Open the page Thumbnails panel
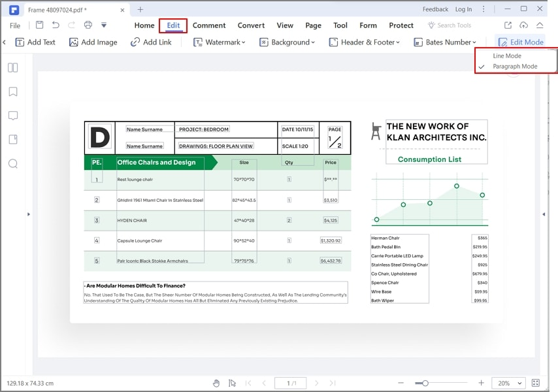This screenshot has width=558, height=392. click(x=12, y=67)
